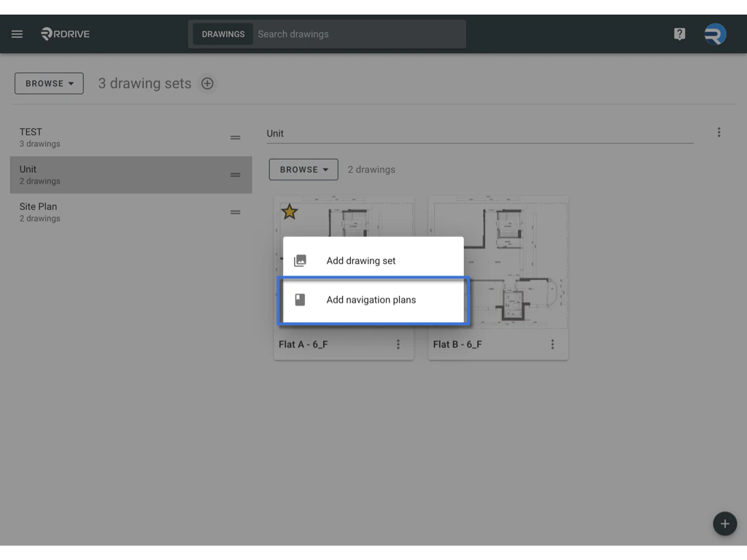Open the user profile avatar

pyautogui.click(x=714, y=34)
